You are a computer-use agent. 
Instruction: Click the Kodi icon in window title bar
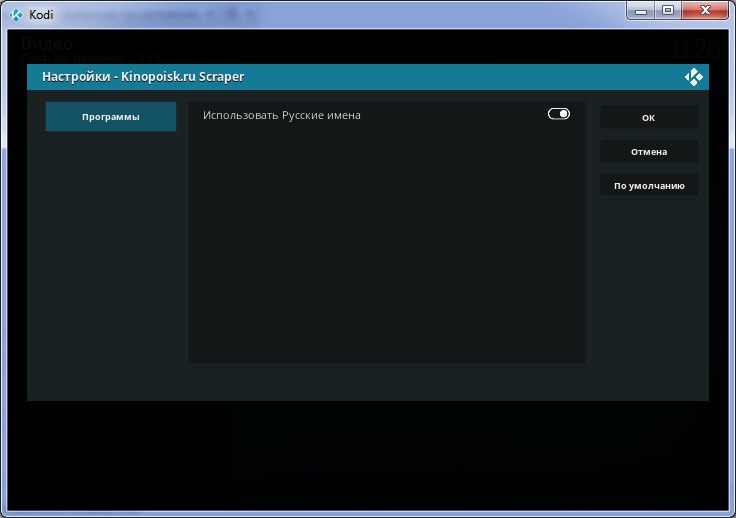16,15
